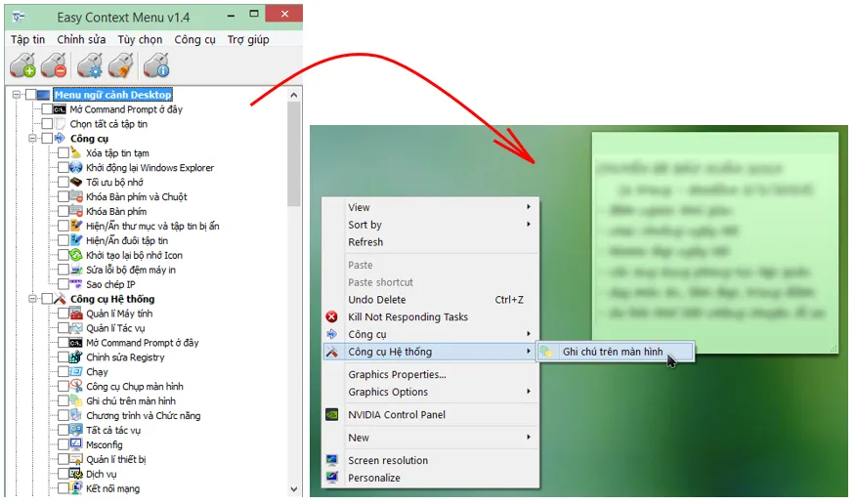855x504 pixels.
Task: Click the Khởi tạo lại bộ nhớ Icon icon
Action: pyautogui.click(x=76, y=255)
